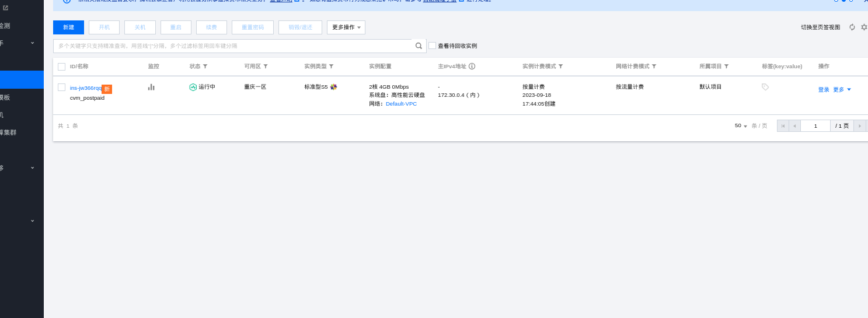Image resolution: width=868 pixels, height=318 pixels.
Task: Open the 可用区 column filter icon
Action: [x=266, y=67]
